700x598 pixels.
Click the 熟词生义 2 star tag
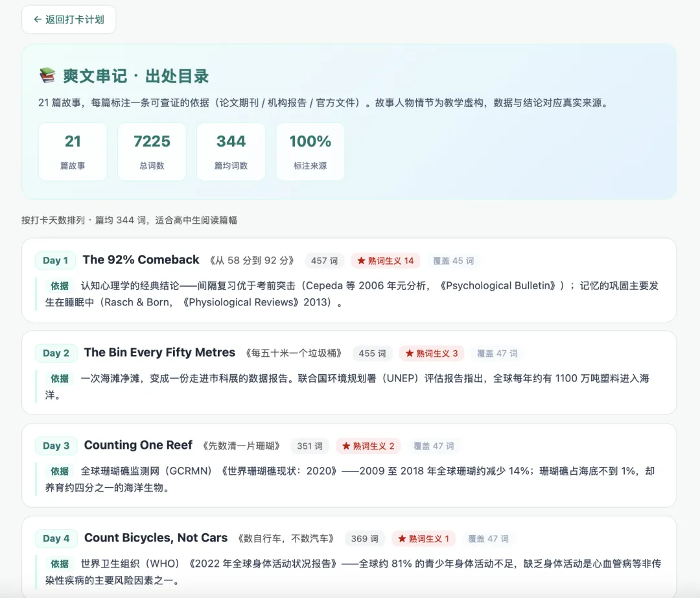[x=369, y=446]
